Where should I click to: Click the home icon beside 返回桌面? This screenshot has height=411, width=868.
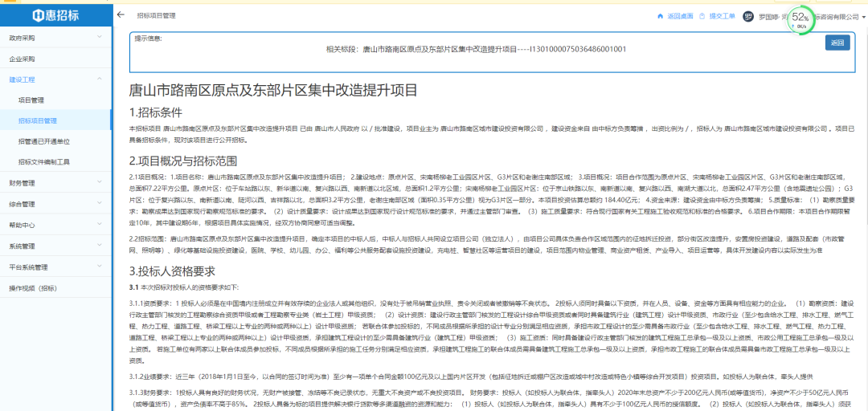pyautogui.click(x=661, y=16)
